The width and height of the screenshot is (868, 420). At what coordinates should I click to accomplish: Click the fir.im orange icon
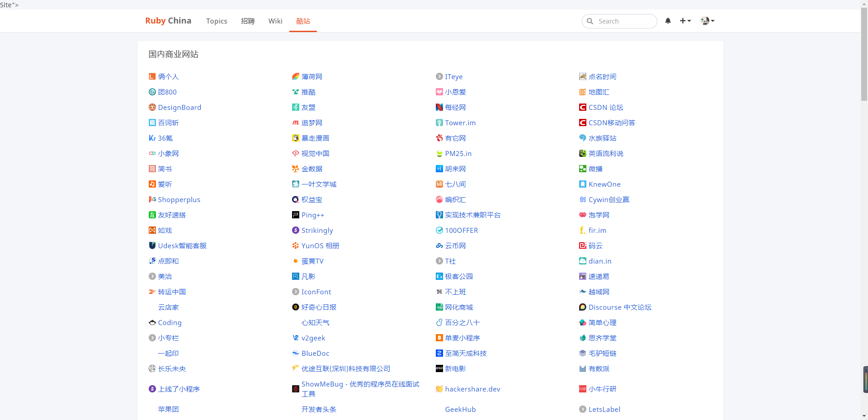[583, 230]
